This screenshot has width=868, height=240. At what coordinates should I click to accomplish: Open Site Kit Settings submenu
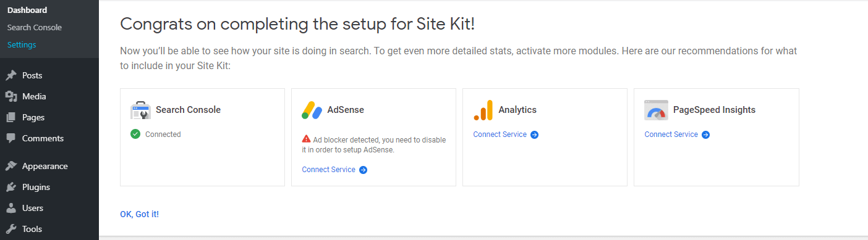pyautogui.click(x=22, y=44)
